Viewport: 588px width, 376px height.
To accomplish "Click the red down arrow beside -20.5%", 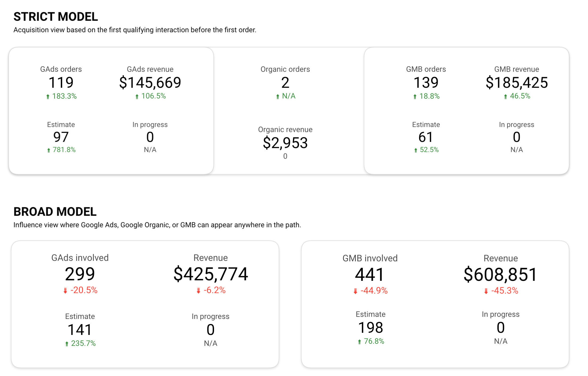I will coord(65,291).
